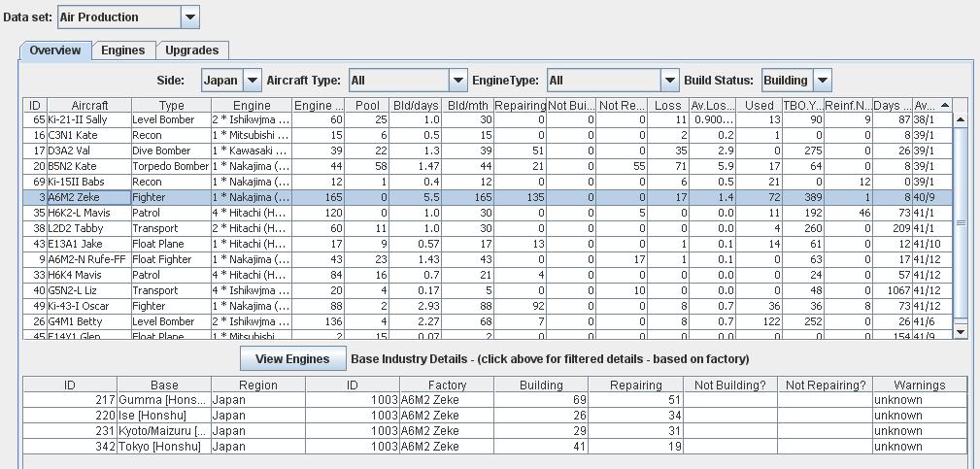Open the Upgrades tab
The width and height of the screenshot is (980, 469).
pyautogui.click(x=191, y=50)
